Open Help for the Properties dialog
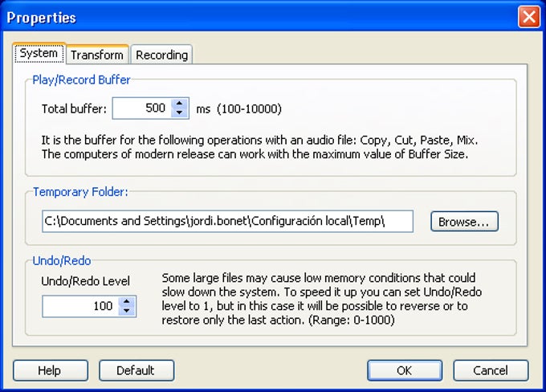The height and width of the screenshot is (392, 546). pos(51,370)
